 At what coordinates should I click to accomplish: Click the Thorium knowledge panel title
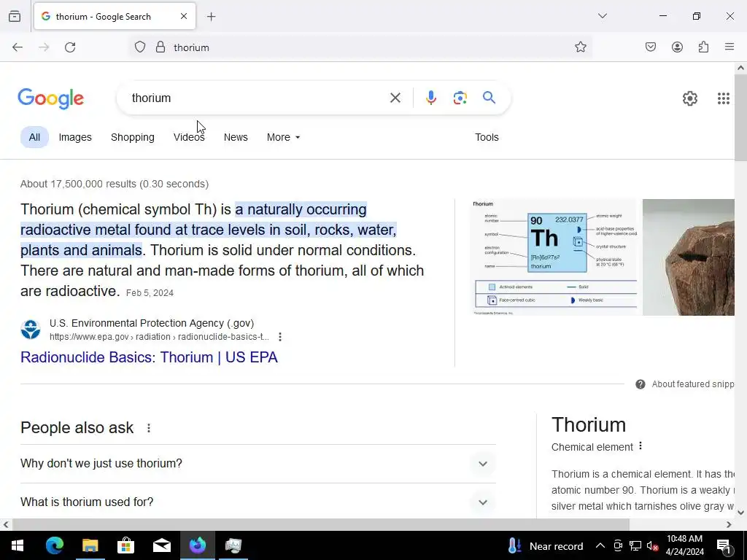pos(589,425)
